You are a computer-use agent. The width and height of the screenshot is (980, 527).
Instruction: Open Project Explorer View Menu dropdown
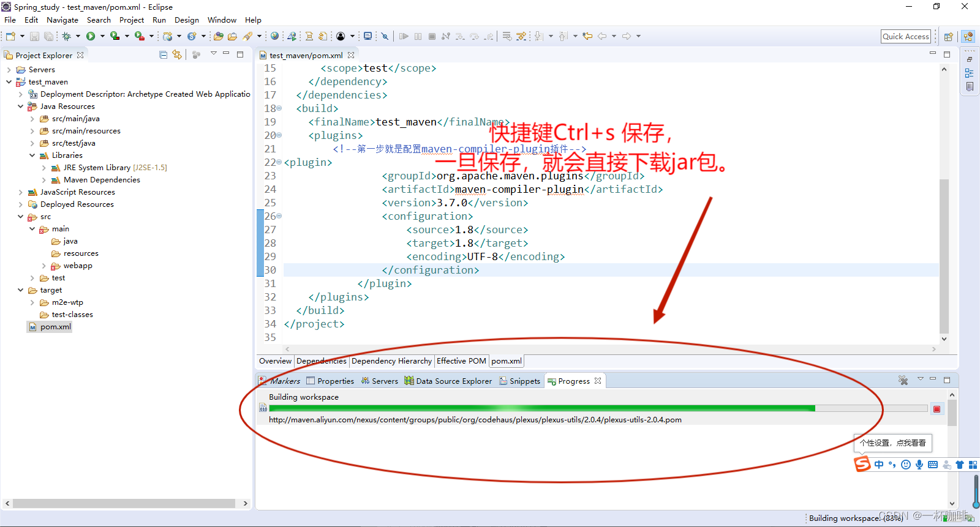(x=213, y=54)
